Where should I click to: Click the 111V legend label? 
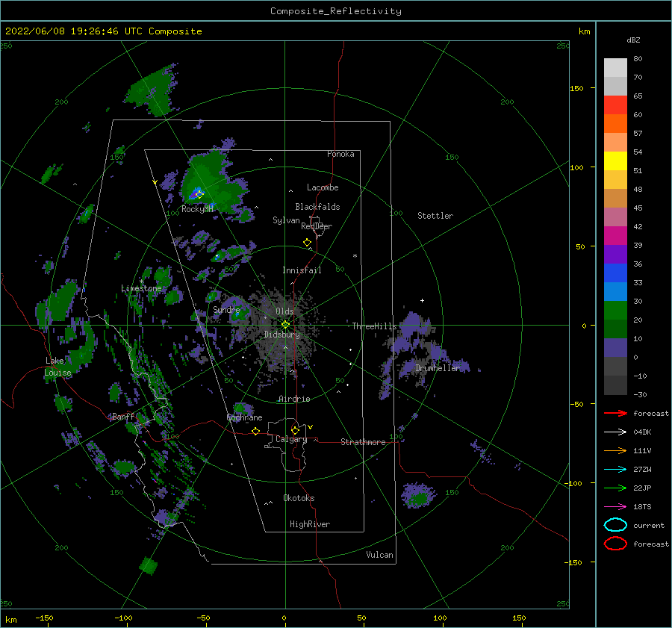tap(642, 450)
